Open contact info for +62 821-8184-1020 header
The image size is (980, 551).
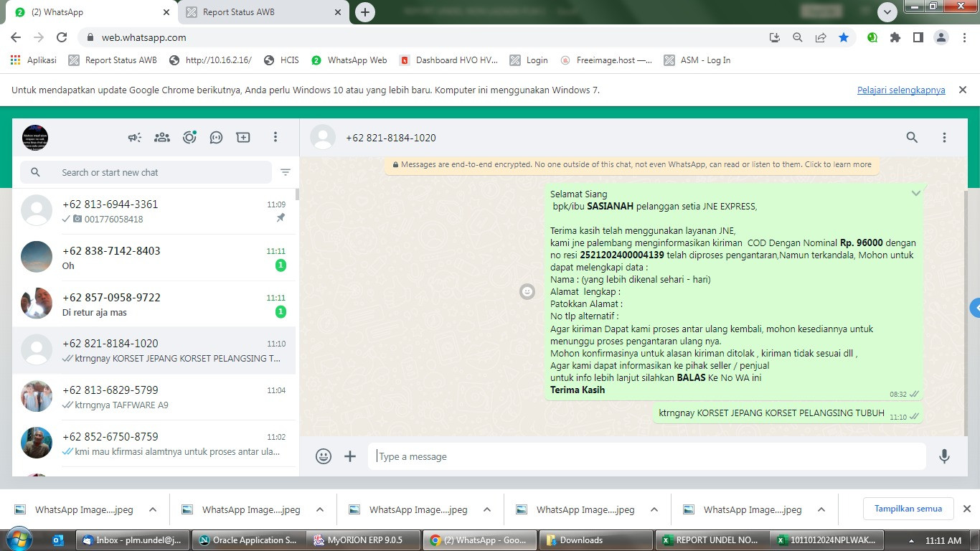pos(391,138)
